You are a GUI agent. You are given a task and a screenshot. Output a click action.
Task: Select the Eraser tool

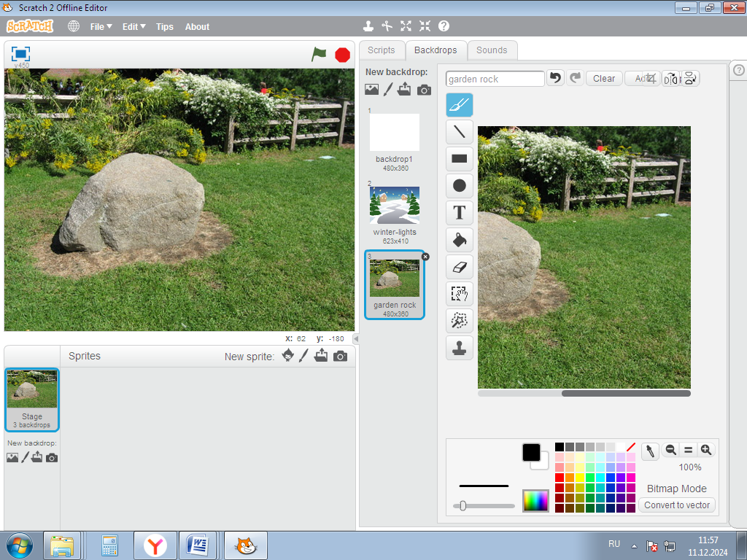459,267
